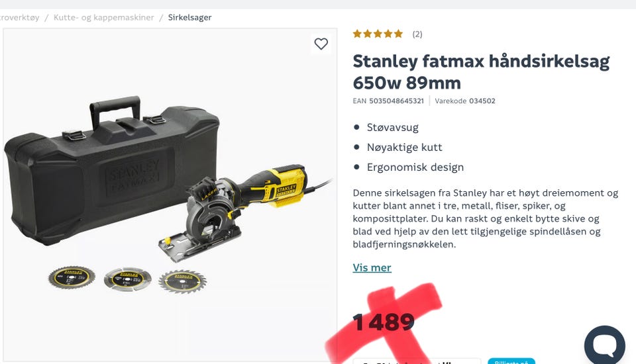Screen dimensions: 636x364
Task: Click the Varekode 034502 text
Action: (465, 101)
